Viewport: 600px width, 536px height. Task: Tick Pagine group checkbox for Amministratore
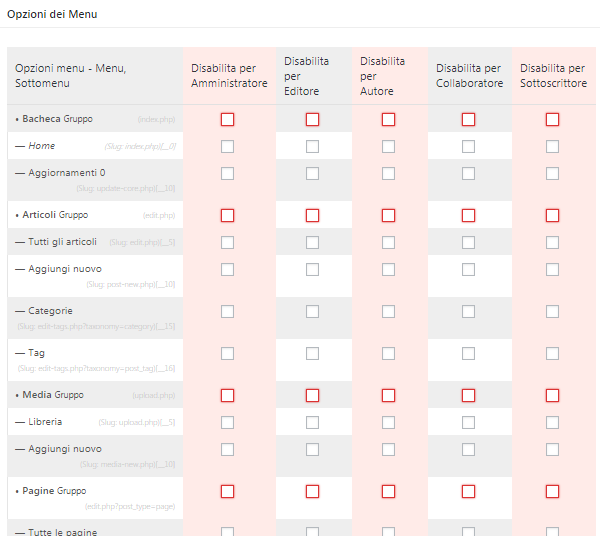227,491
